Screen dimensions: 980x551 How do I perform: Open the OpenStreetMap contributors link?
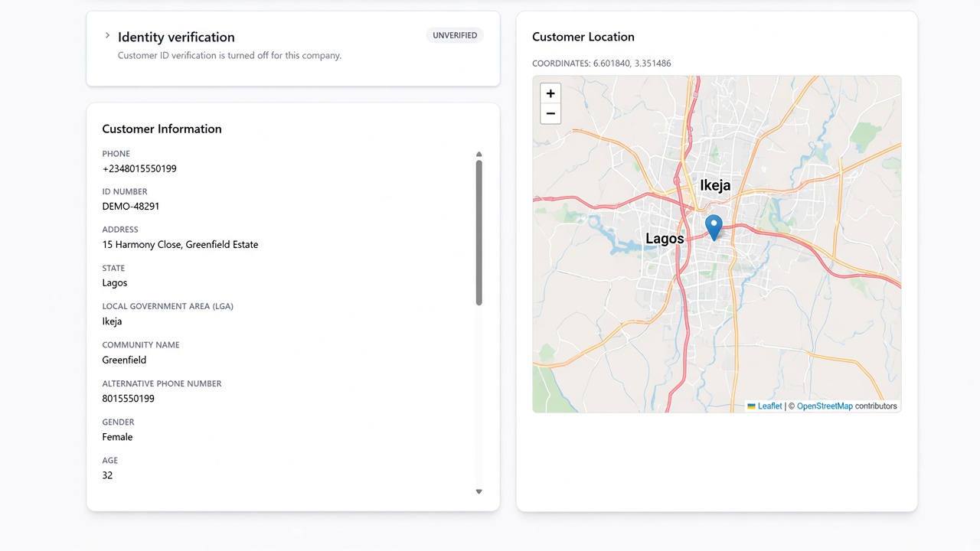point(825,406)
